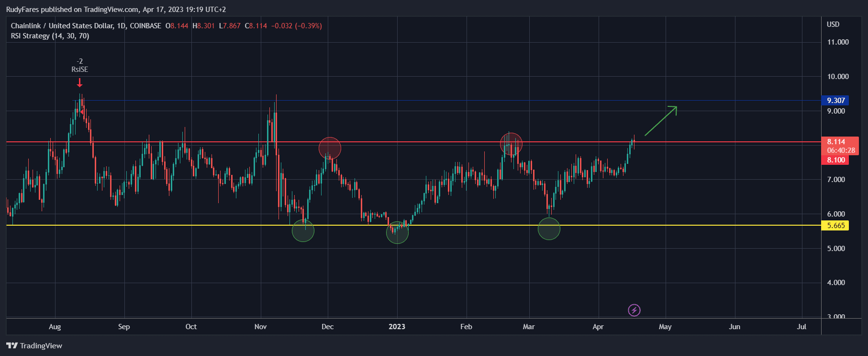
Task: Click the red down arrow RsiSE signal marker
Action: (80, 83)
